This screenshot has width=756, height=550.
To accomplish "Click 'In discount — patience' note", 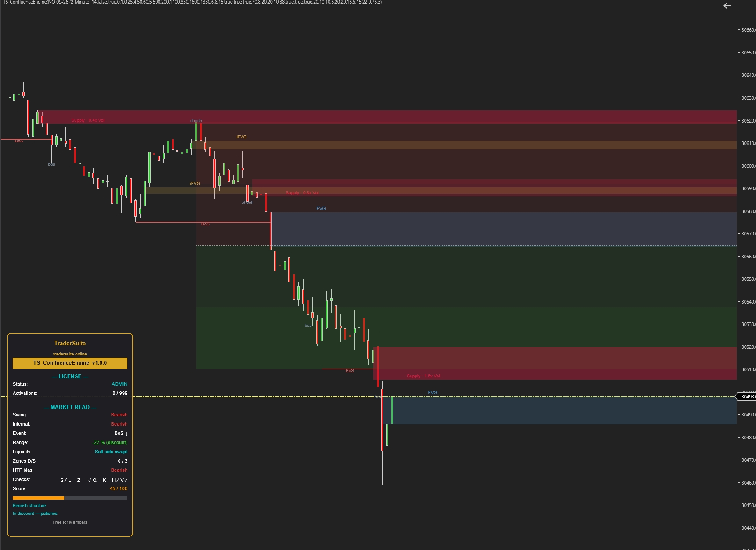I will (35, 514).
